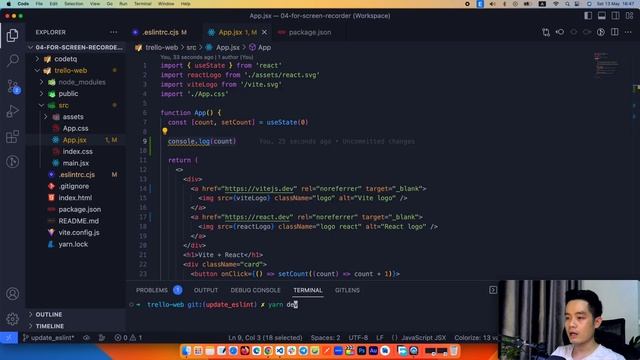
Task: Open the PROBLEMS panel tab
Action: point(152,290)
